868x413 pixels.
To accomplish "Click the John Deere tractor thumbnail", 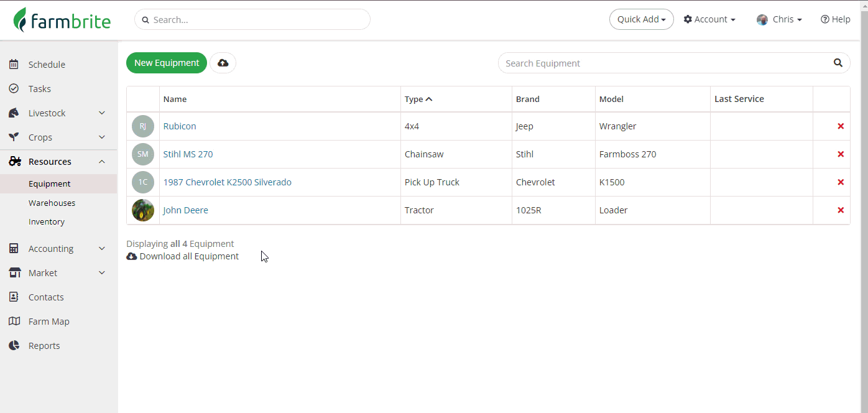I will (x=143, y=210).
